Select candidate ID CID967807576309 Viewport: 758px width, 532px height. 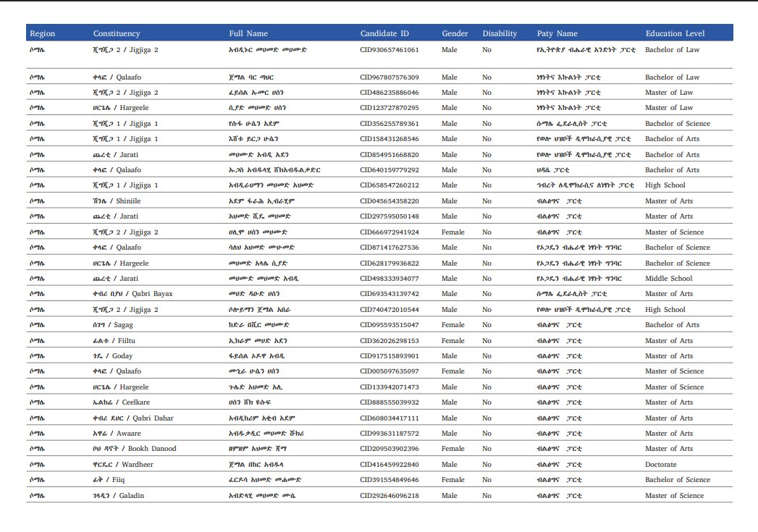coord(389,77)
